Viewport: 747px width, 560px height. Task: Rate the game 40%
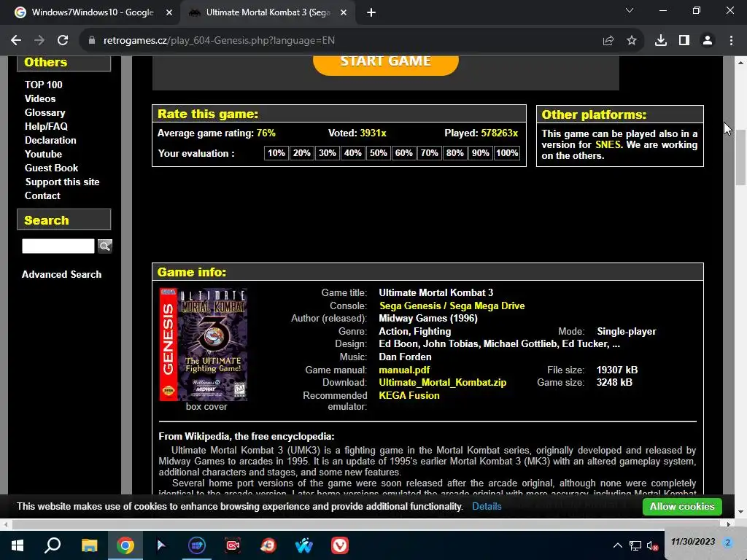point(352,153)
